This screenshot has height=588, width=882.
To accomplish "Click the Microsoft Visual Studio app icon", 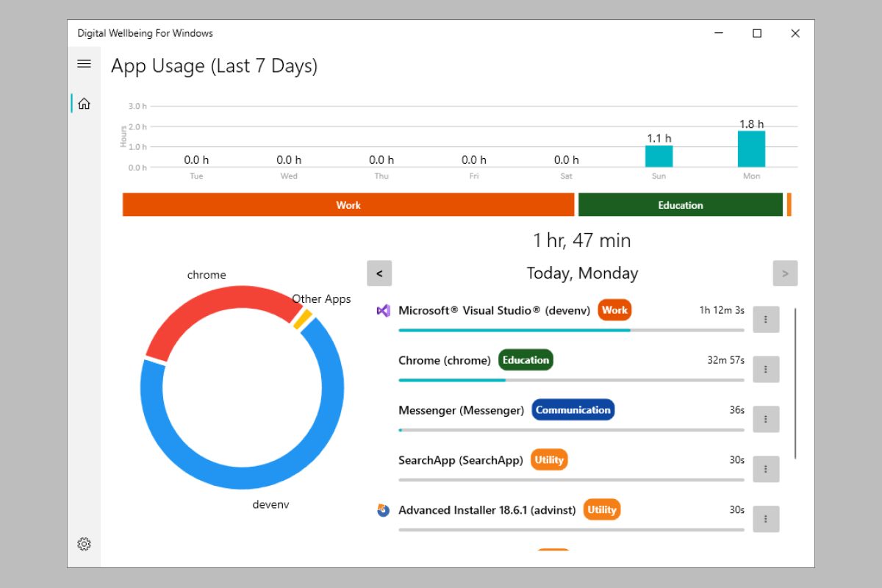I will (383, 310).
